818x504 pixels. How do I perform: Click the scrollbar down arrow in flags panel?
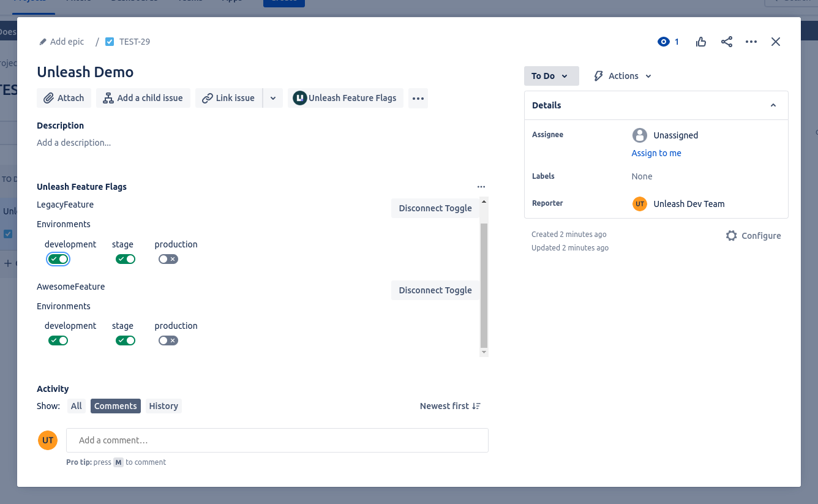pyautogui.click(x=484, y=352)
